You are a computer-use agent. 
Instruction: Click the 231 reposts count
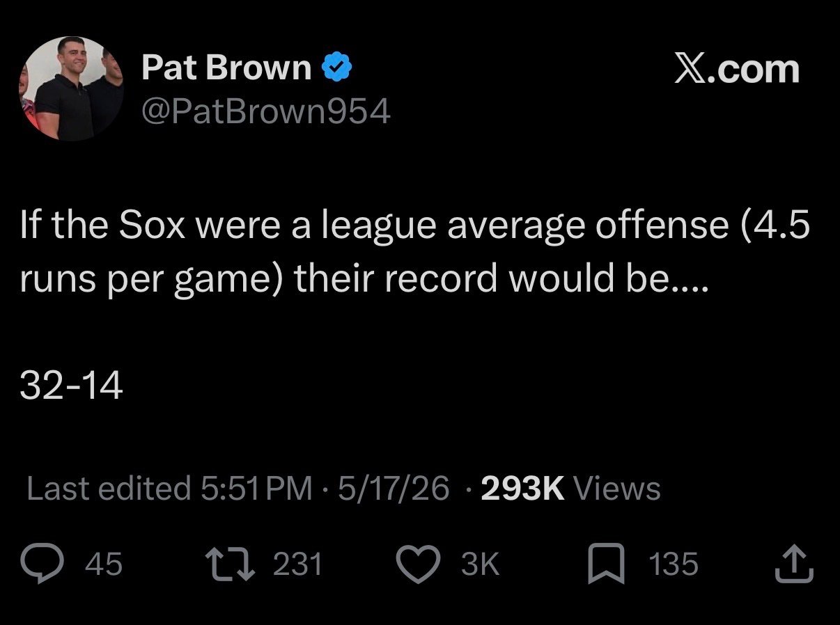[x=297, y=563]
